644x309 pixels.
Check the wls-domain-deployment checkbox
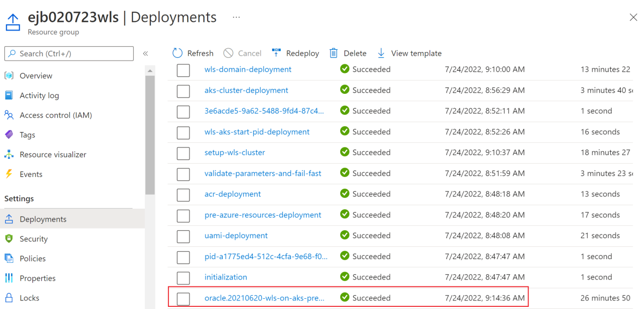[x=184, y=70]
